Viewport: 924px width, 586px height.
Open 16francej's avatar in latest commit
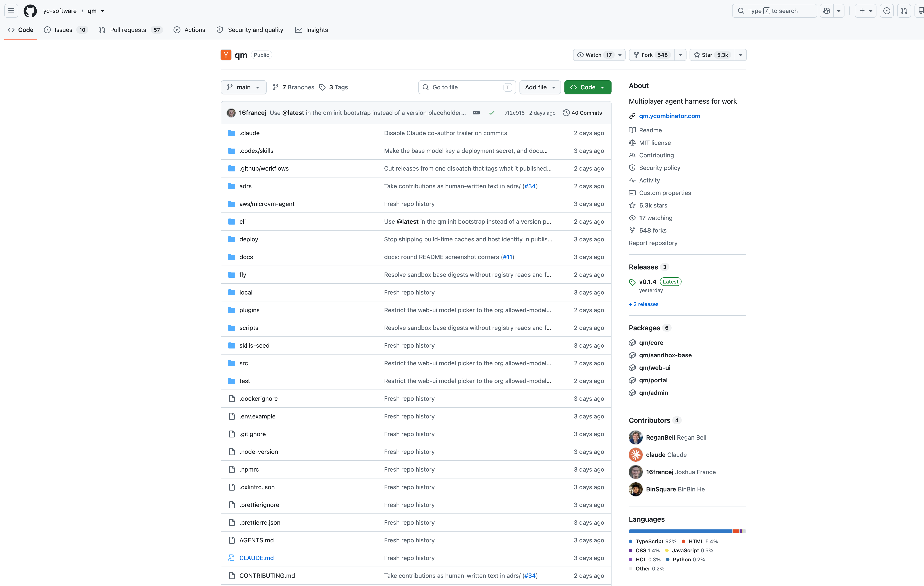[231, 113]
